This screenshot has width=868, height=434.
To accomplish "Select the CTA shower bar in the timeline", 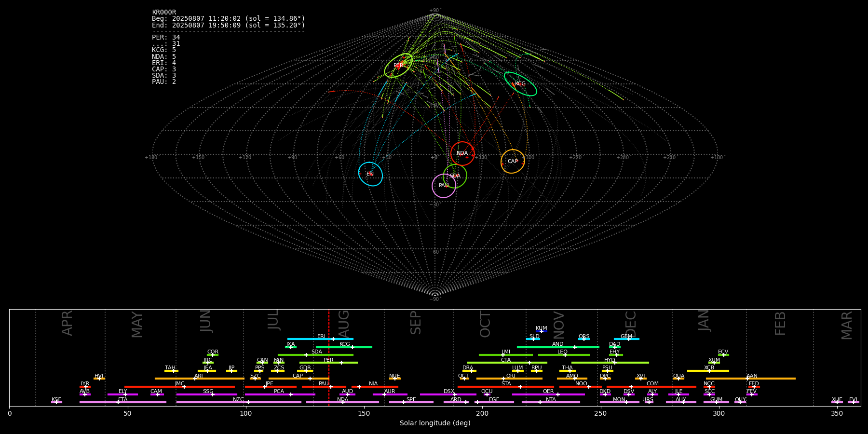I will (507, 363).
